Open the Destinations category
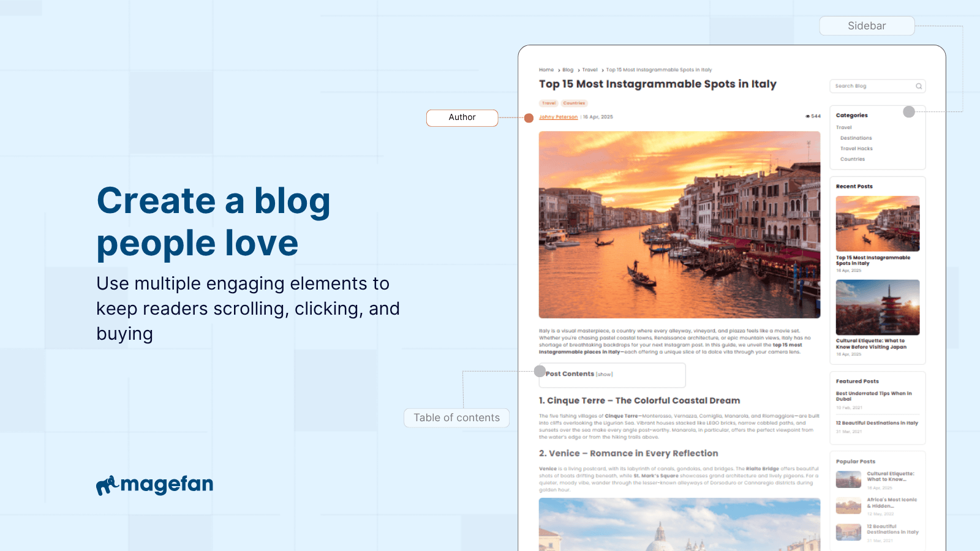Viewport: 980px width, 551px height. tap(856, 138)
